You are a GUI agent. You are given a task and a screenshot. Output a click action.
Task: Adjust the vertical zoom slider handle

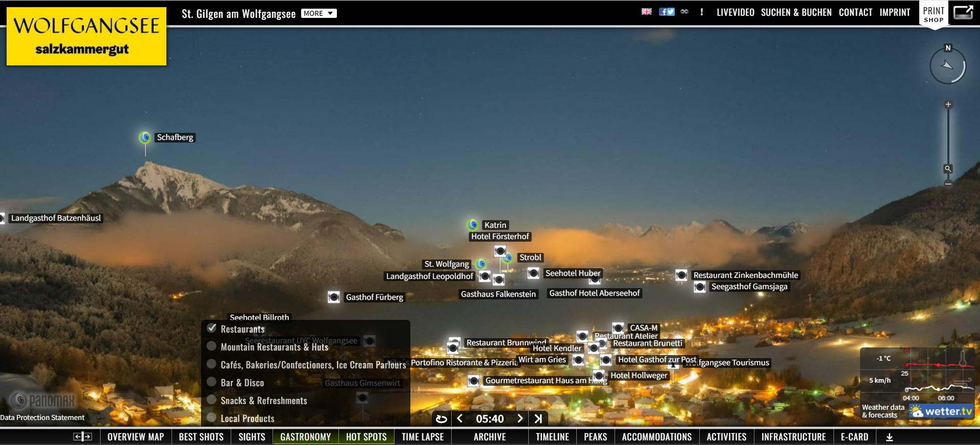pos(948,169)
